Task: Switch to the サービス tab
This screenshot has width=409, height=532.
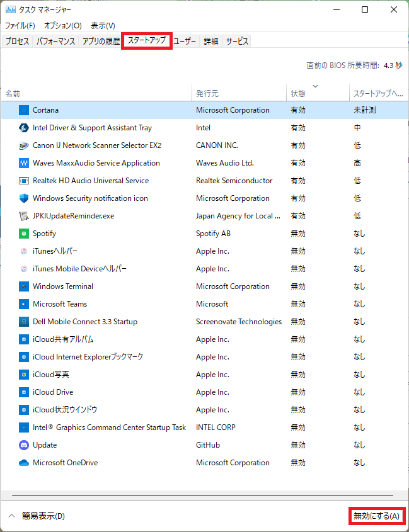Action: [237, 42]
